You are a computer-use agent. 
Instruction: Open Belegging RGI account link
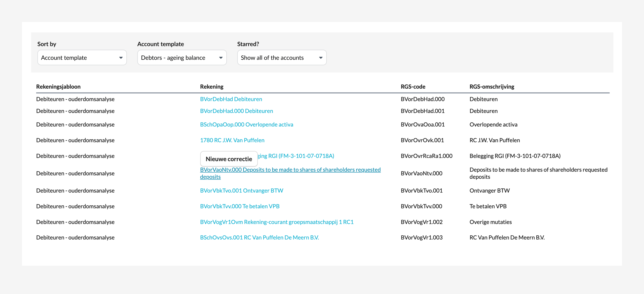coord(296,156)
